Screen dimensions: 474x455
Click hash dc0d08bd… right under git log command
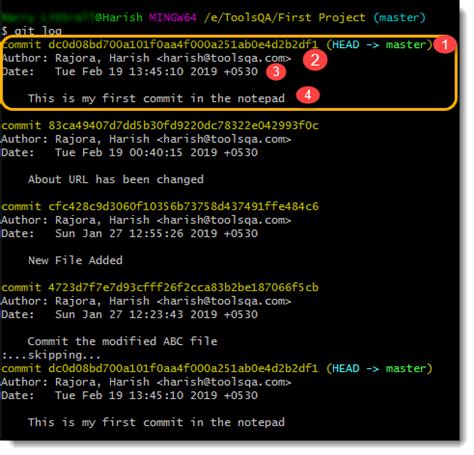point(183,44)
